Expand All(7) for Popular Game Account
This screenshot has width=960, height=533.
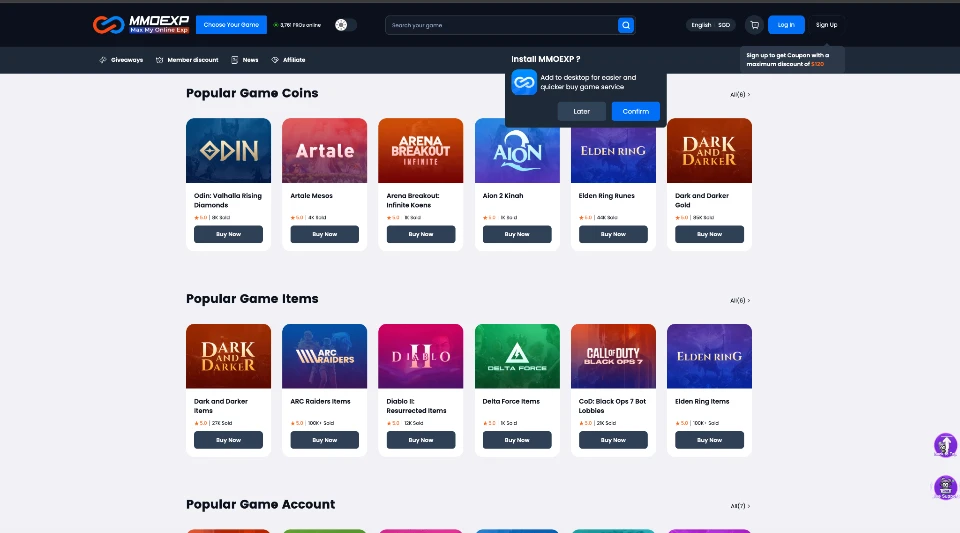740,506
